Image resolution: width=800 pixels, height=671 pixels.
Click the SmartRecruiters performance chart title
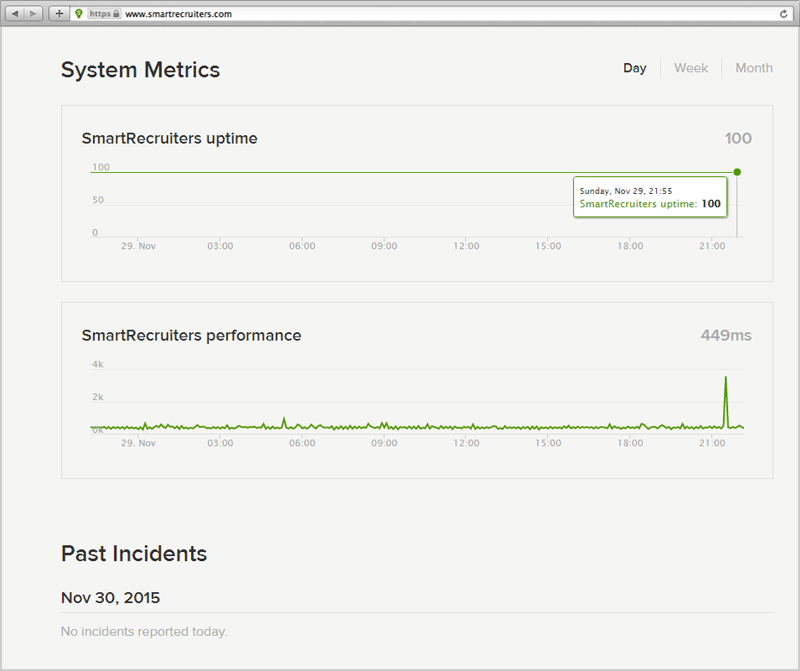tap(191, 335)
